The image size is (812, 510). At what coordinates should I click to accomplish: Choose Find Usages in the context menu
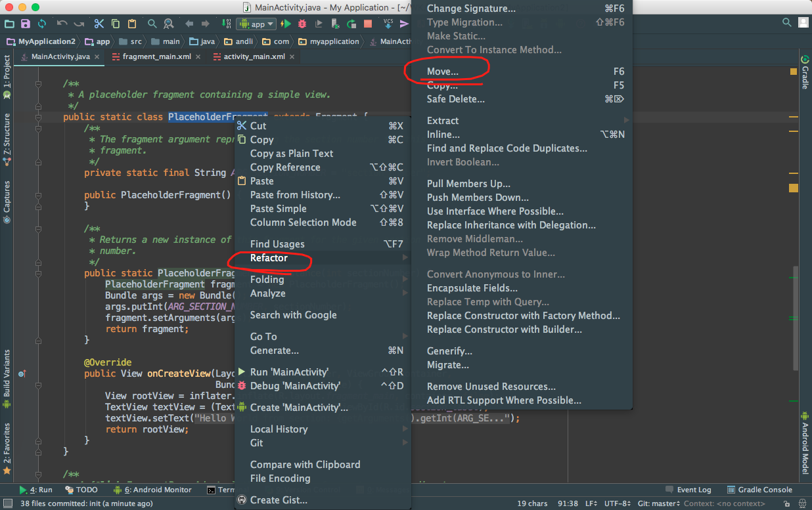(x=323, y=244)
